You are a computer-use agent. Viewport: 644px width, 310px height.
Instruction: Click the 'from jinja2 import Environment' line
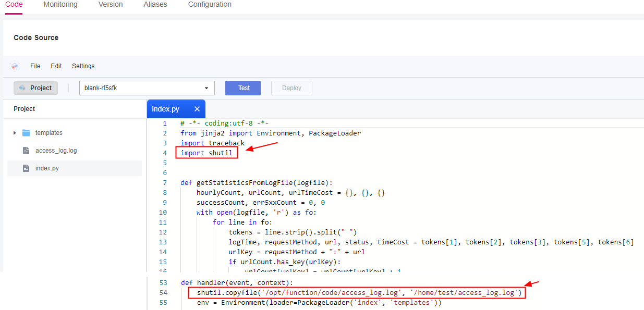271,133
